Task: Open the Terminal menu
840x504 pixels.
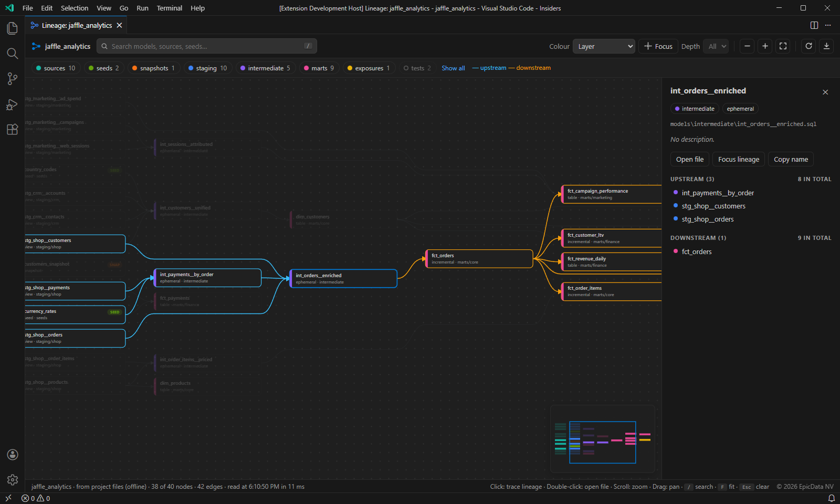Action: (x=170, y=8)
